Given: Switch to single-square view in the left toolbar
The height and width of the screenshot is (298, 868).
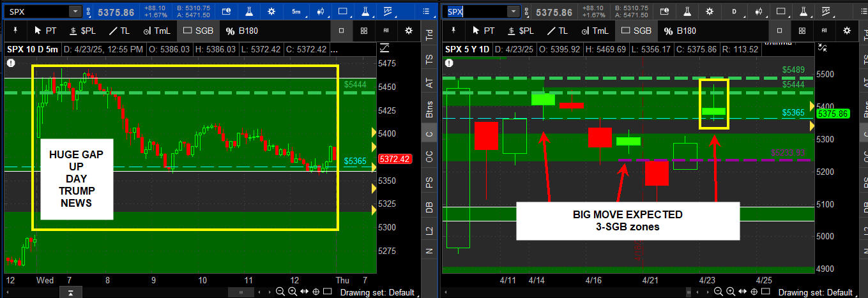Looking at the screenshot, I should (341, 30).
